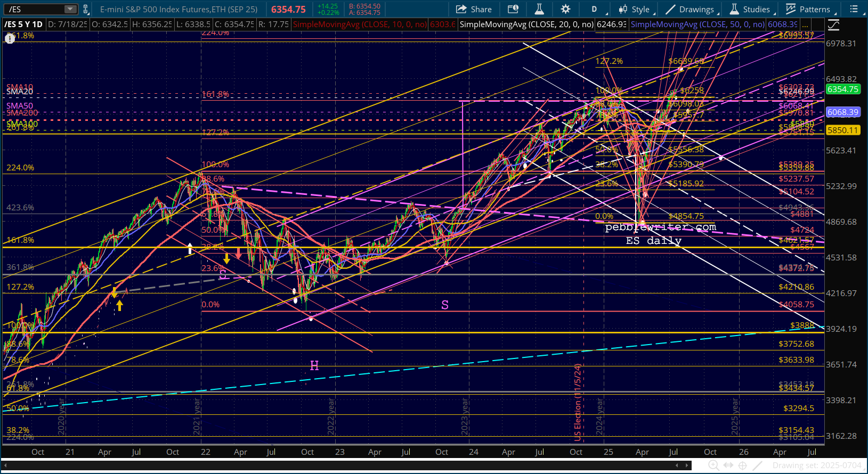868x474 pixels.
Task: Select the SimpleMovingAvg (CLOSE, 20, 0, no) study label
Action: 525,24
